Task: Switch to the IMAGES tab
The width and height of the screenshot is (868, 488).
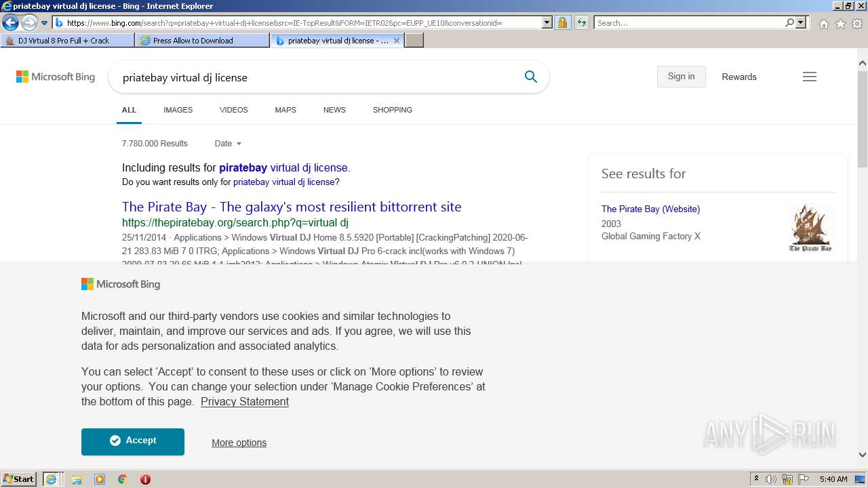Action: click(178, 110)
